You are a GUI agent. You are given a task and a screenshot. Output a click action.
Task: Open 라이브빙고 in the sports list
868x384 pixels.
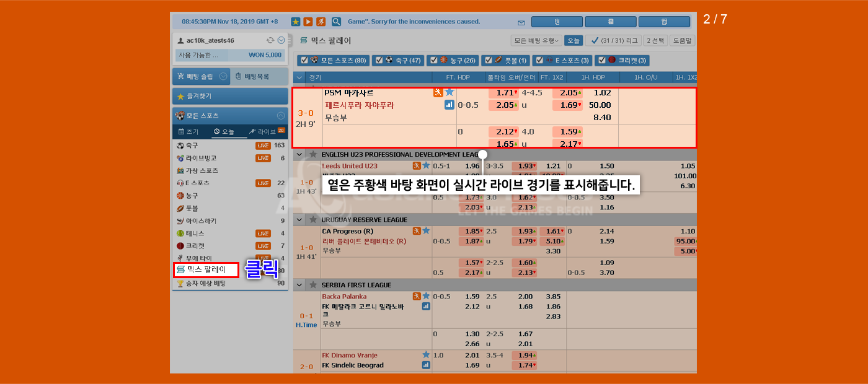[x=230, y=158]
